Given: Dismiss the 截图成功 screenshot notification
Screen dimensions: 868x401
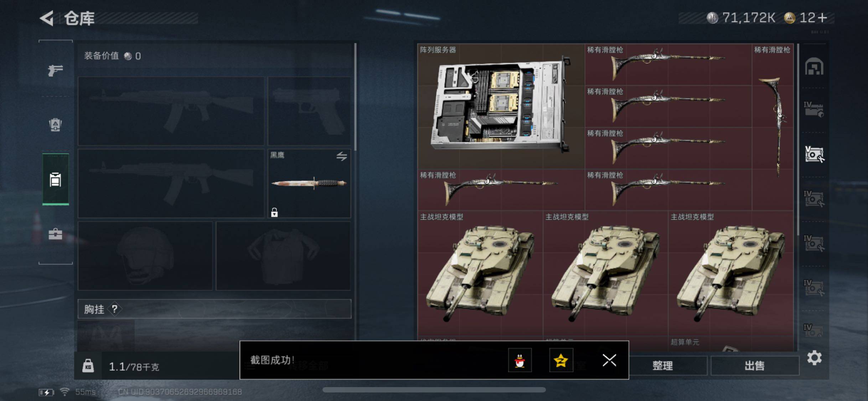Looking at the screenshot, I should click(x=609, y=360).
